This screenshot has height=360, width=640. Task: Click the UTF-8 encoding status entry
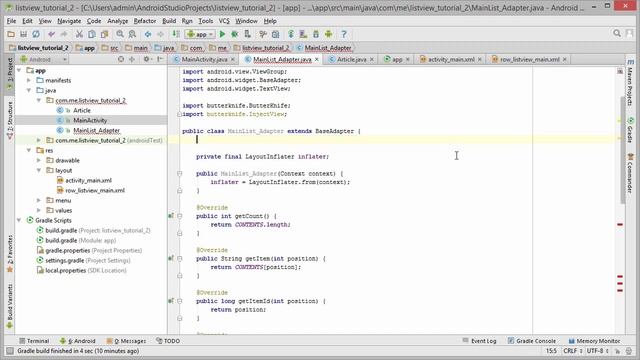(598, 351)
